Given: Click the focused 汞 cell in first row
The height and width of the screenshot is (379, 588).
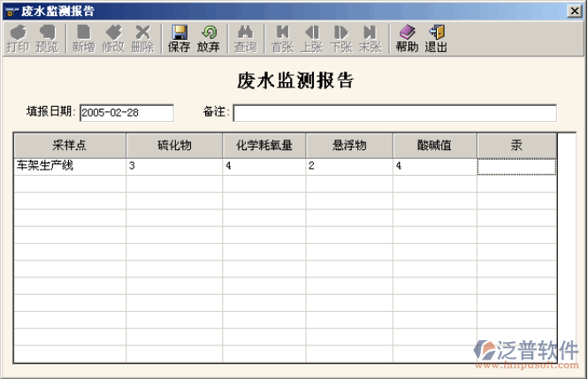Looking at the screenshot, I should (x=516, y=167).
